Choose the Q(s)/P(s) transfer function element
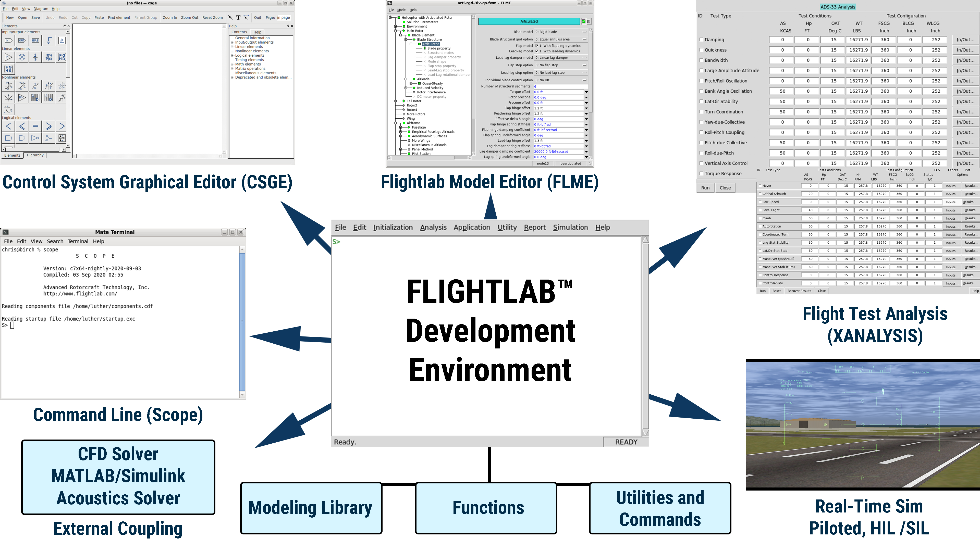The width and height of the screenshot is (980, 551). click(x=49, y=57)
